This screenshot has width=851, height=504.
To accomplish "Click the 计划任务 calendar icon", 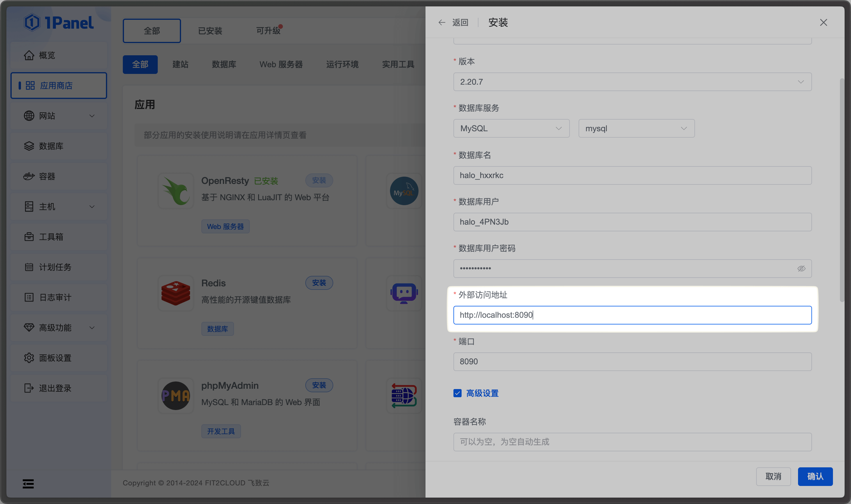I will click(x=29, y=267).
